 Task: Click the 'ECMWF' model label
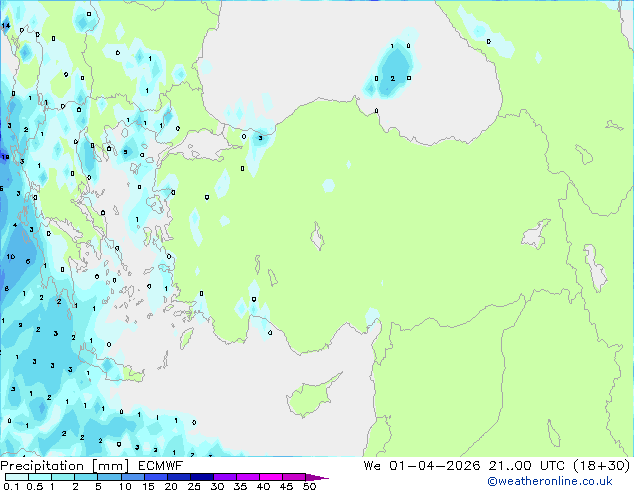161,466
